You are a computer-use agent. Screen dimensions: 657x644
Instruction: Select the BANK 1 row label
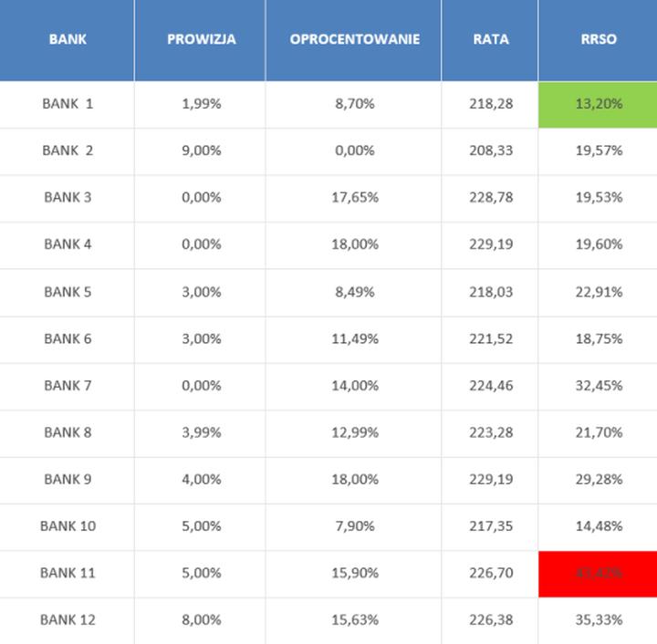(x=68, y=104)
